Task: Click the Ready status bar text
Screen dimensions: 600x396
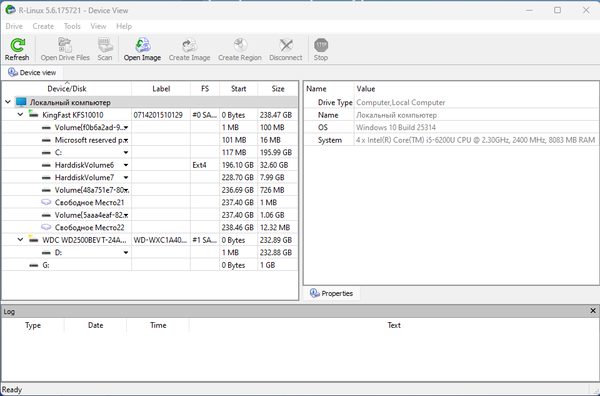Action: [12, 389]
